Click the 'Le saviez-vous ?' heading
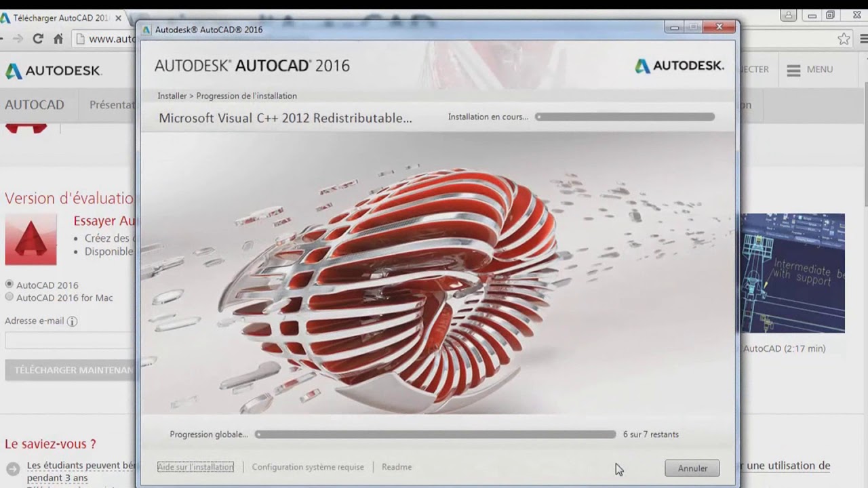Screen dimensions: 868x488 pyautogui.click(x=50, y=445)
